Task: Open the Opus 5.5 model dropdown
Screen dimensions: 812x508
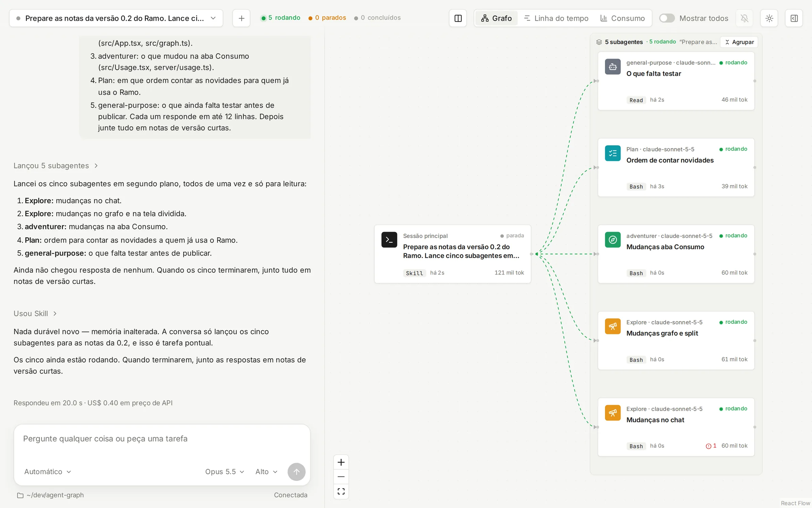Action: (225, 472)
